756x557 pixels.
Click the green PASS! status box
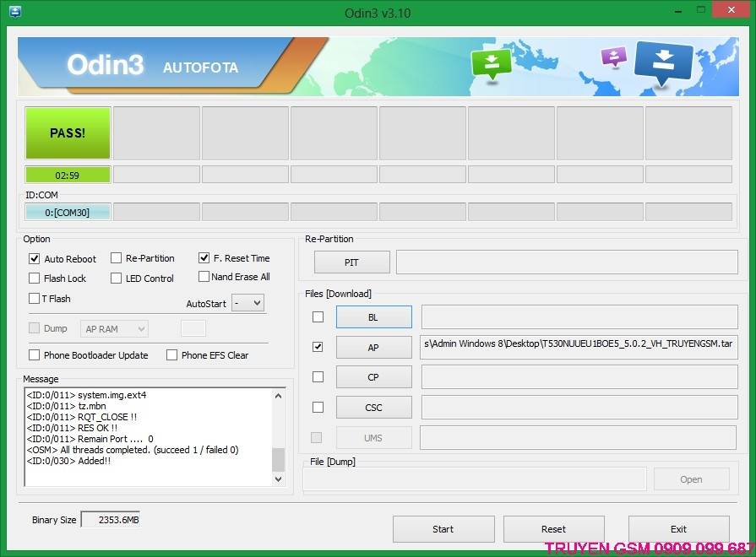click(68, 133)
